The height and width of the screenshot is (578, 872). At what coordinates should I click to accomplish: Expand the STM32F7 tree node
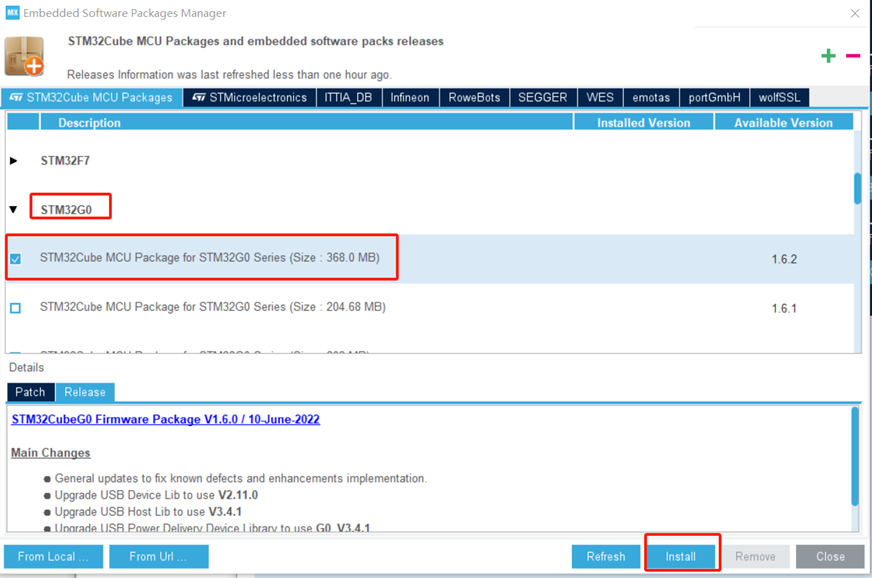click(x=14, y=161)
